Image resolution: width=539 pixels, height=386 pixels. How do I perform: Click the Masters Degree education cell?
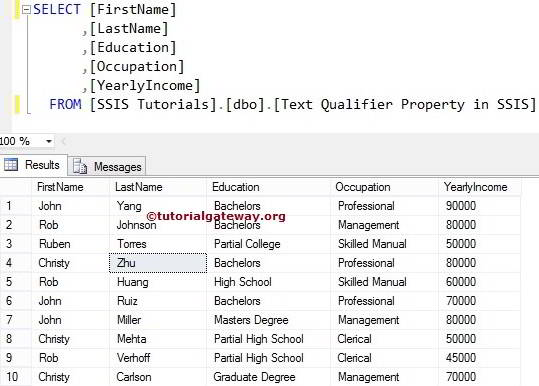[268, 320]
